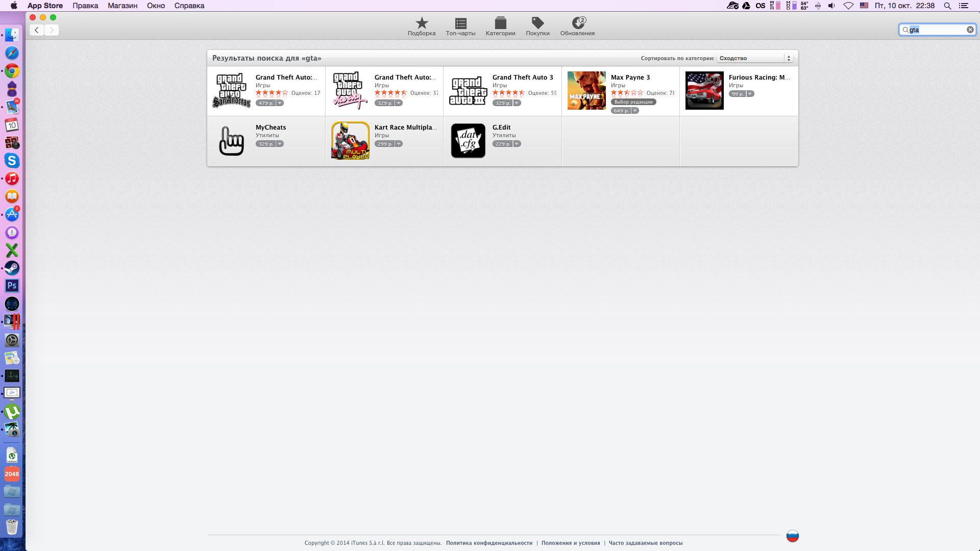The width and height of the screenshot is (980, 551).
Task: Open the Categories (Категории) icon
Action: pyautogui.click(x=500, y=23)
